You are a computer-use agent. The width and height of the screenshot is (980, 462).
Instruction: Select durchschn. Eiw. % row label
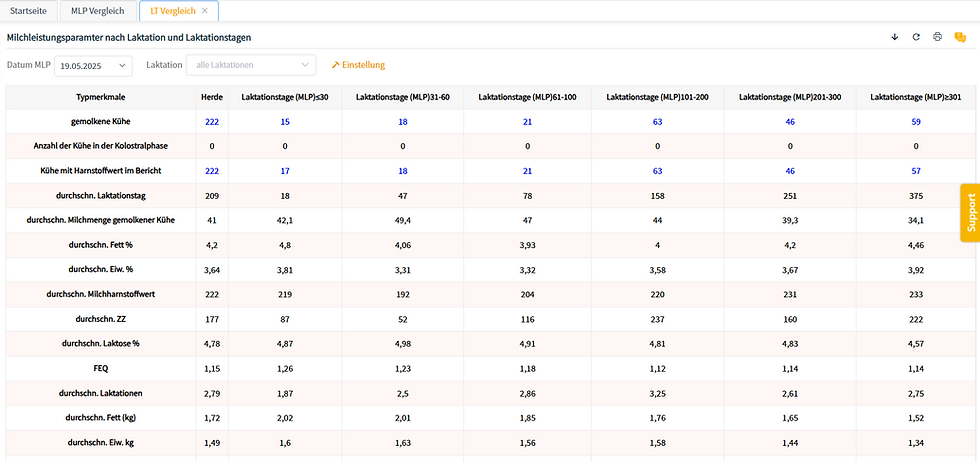pos(101,269)
